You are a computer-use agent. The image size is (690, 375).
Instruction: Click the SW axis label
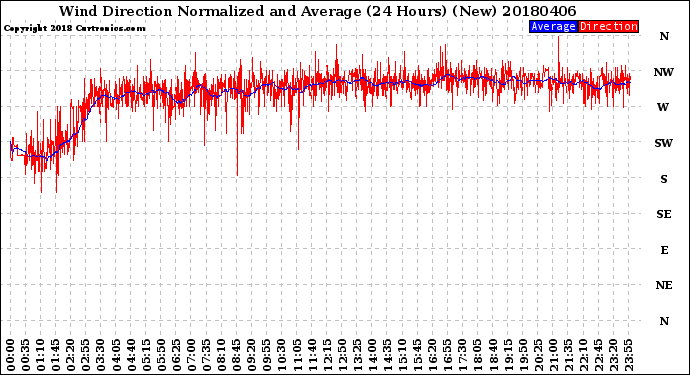[664, 143]
